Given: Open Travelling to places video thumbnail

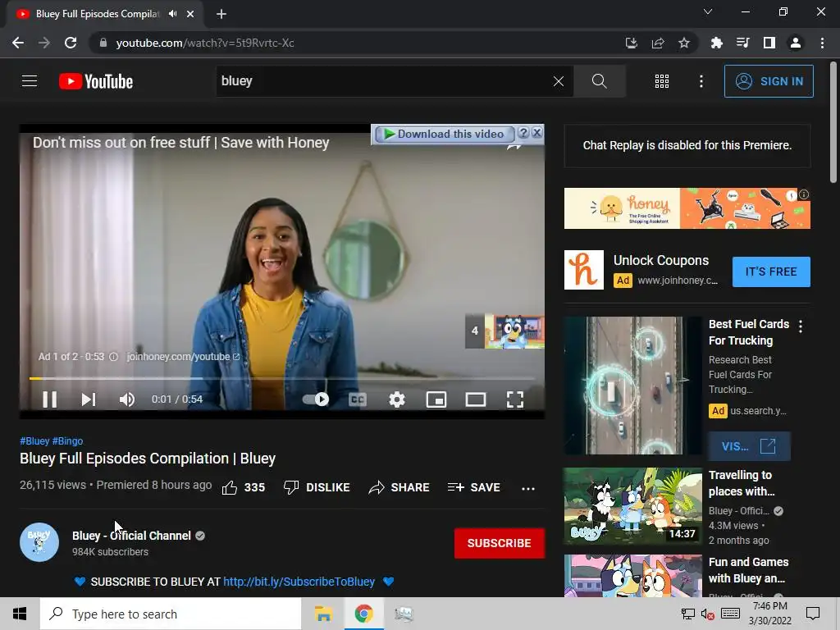Looking at the screenshot, I should tap(632, 506).
